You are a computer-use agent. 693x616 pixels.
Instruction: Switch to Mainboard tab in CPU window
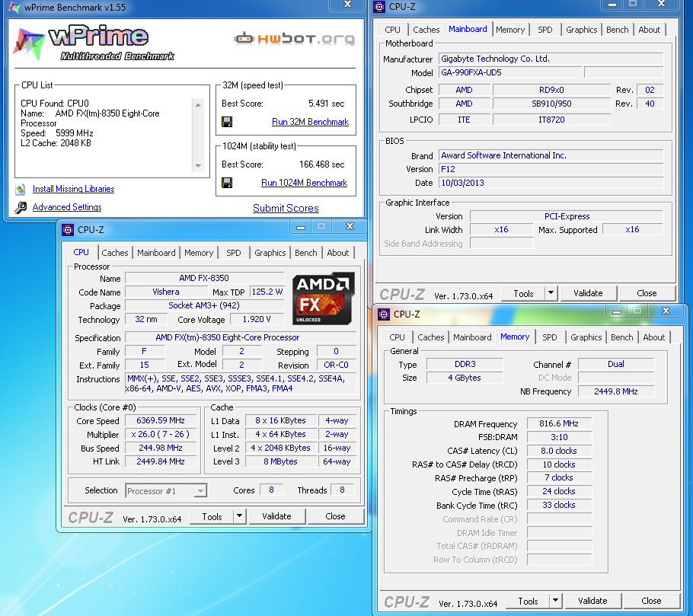(156, 253)
